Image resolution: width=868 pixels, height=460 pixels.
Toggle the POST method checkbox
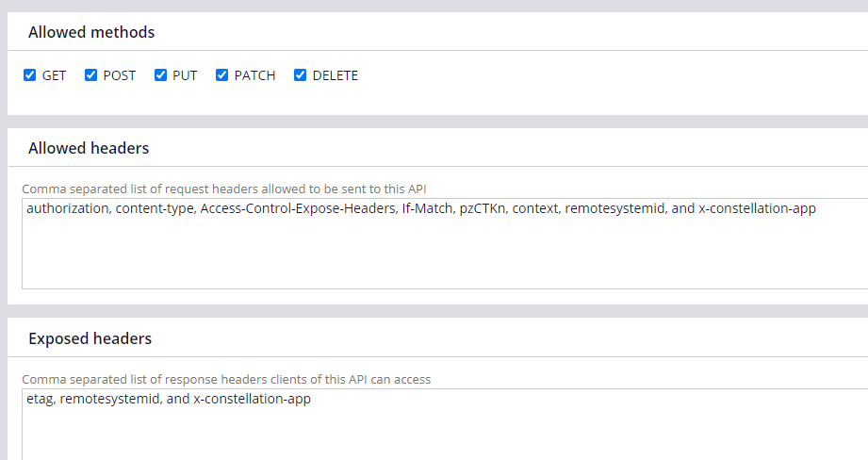coord(91,75)
